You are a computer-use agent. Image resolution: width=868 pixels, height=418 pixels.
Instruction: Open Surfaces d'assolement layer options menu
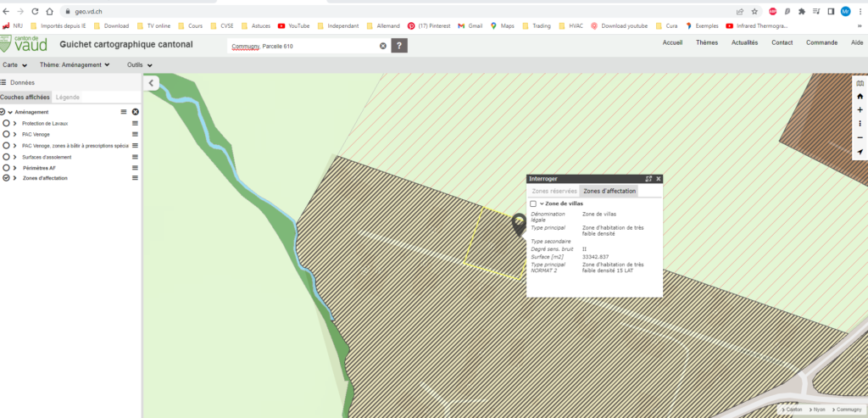point(135,157)
